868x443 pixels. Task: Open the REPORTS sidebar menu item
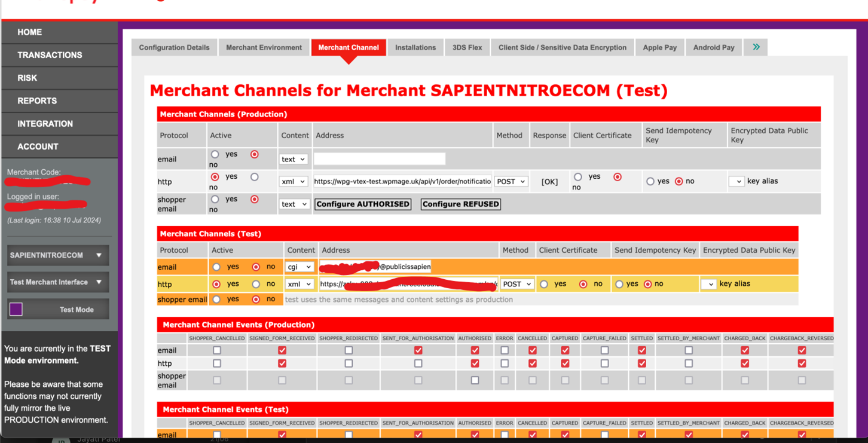[37, 101]
